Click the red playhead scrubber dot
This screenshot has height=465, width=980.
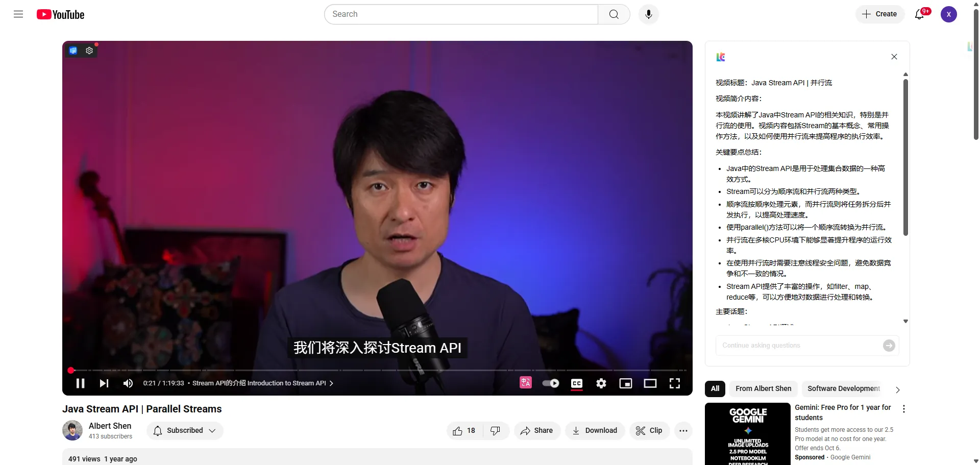pos(71,370)
